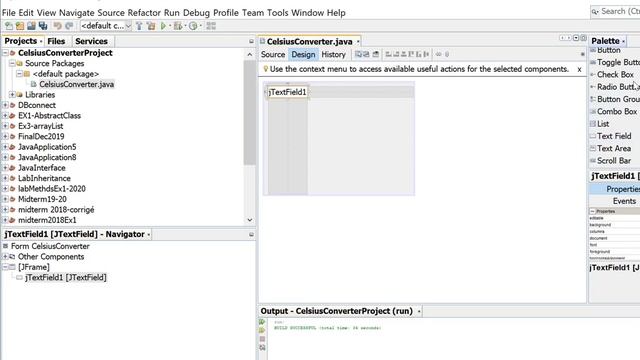Click the Selection Mode designer icon
The width and height of the screenshot is (640, 360).
click(358, 54)
